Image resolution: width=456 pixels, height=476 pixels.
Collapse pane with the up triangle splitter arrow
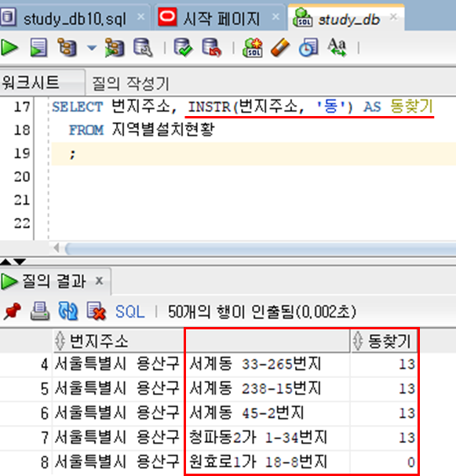point(5,262)
